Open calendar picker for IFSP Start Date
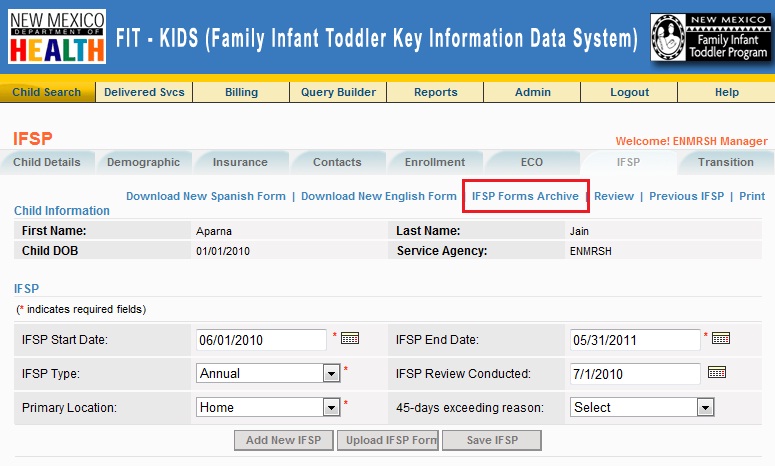The width and height of the screenshot is (775, 468). coord(350,339)
